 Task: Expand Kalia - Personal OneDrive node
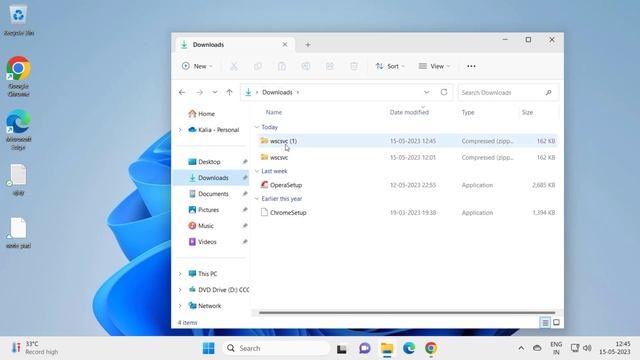click(180, 130)
